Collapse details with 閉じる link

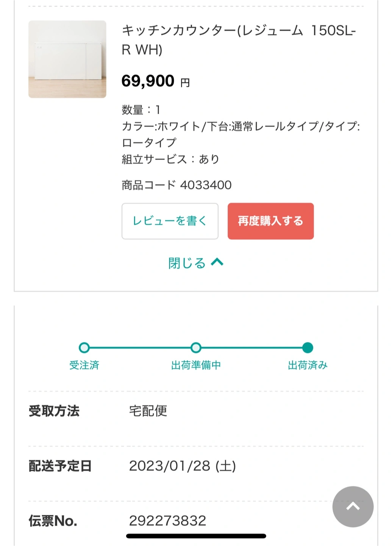196,263
